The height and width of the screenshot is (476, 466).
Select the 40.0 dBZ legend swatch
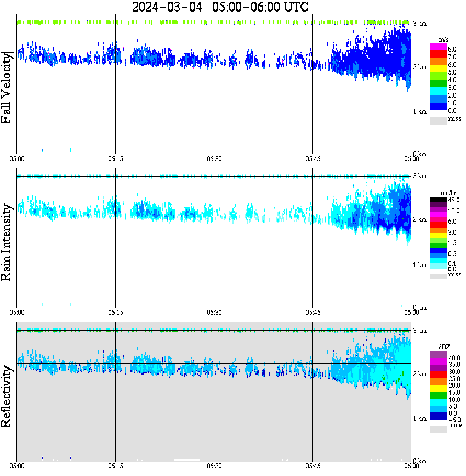point(438,355)
